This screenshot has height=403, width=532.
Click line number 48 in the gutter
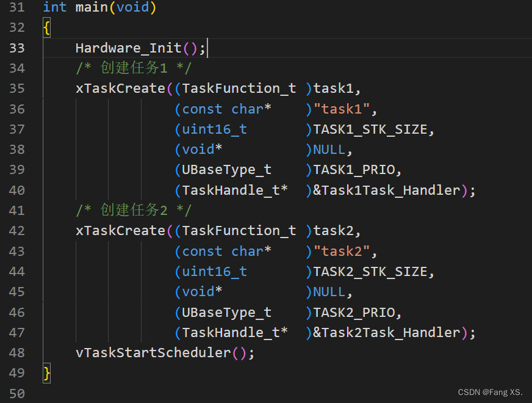click(x=17, y=353)
